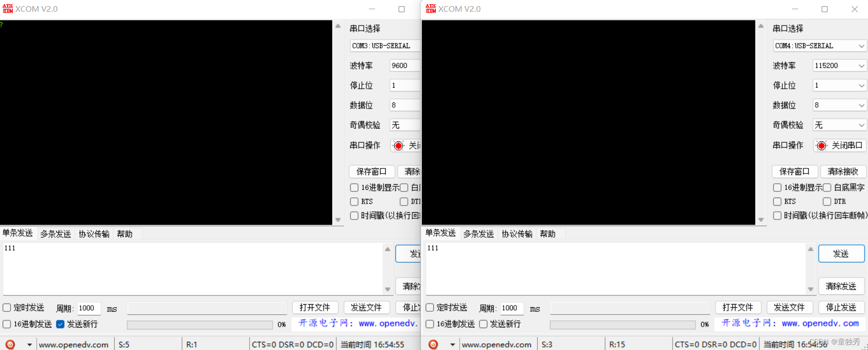Click receive area scroll-down arrow, right window

point(761,220)
